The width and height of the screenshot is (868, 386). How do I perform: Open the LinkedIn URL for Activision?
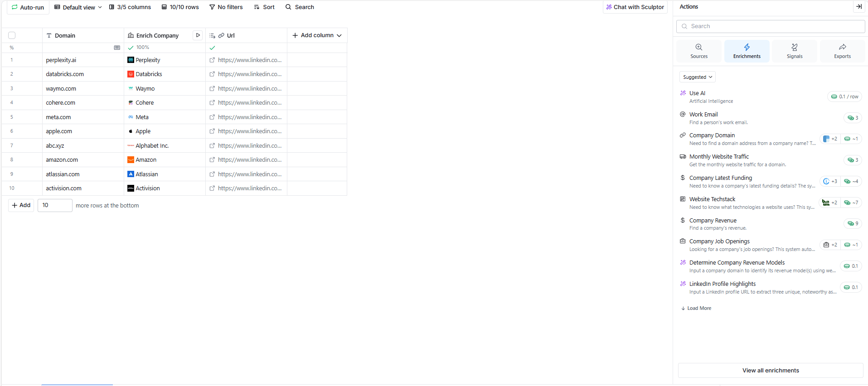pyautogui.click(x=250, y=188)
